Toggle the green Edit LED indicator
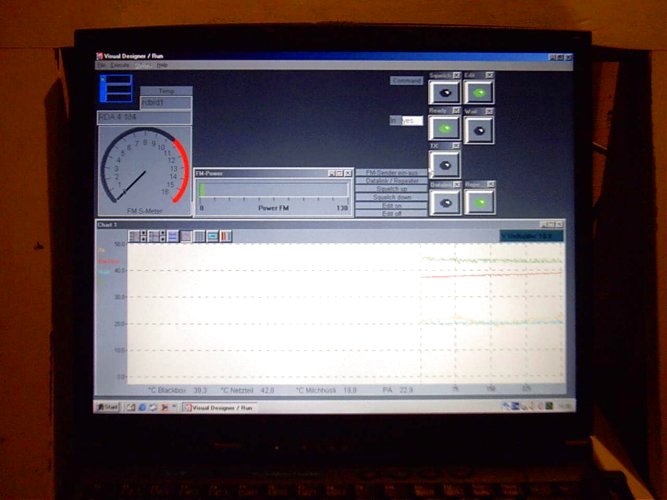Viewport: 667px width, 500px height. tap(479, 92)
